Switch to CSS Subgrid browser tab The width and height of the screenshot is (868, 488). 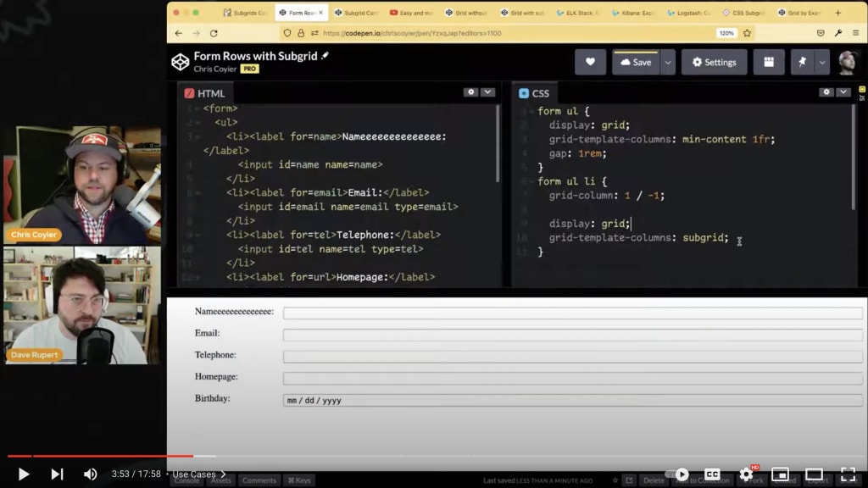pyautogui.click(x=743, y=12)
